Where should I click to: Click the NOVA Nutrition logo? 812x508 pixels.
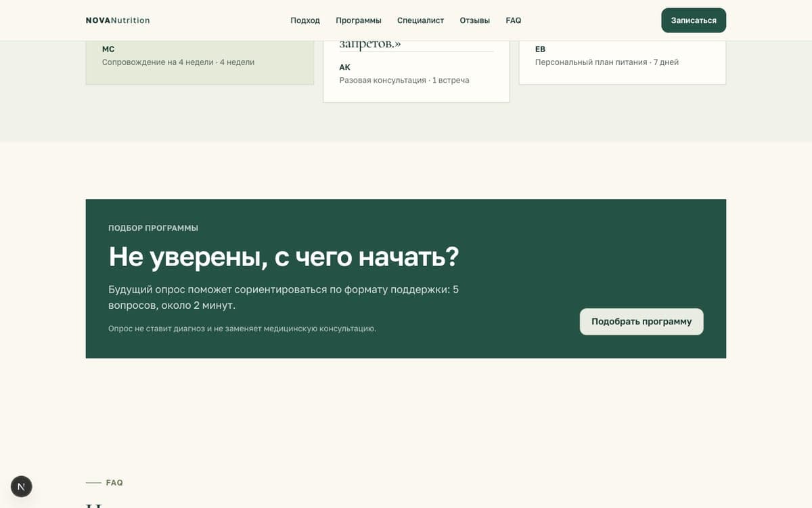[x=118, y=20]
